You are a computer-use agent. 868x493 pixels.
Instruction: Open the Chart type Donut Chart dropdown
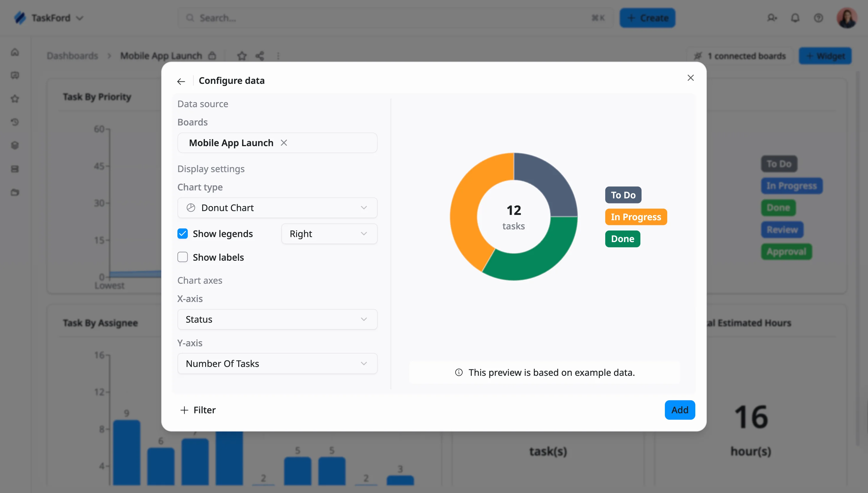click(277, 208)
